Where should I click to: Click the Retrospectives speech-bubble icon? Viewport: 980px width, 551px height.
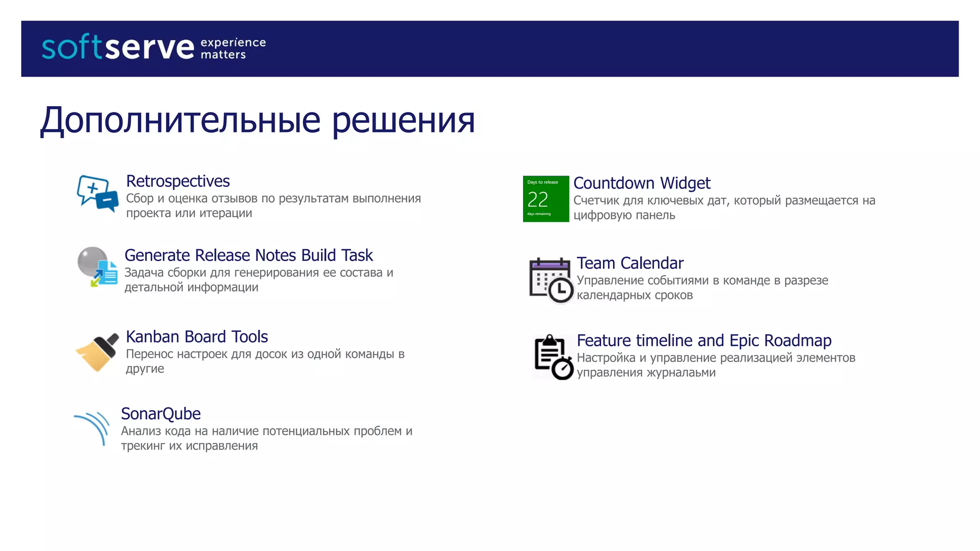[x=97, y=194]
